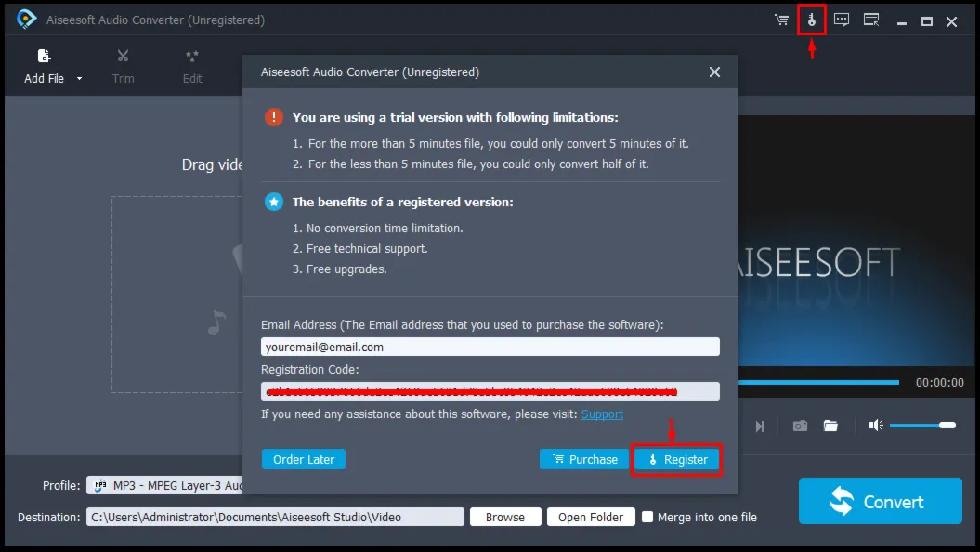Close the registration dialog
Screen dimensions: 980x552
pyautogui.click(x=714, y=72)
